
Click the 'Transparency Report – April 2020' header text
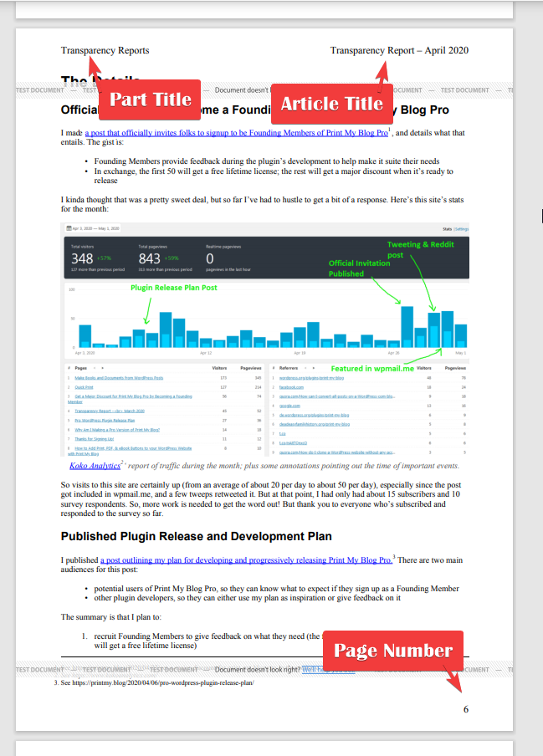click(399, 51)
